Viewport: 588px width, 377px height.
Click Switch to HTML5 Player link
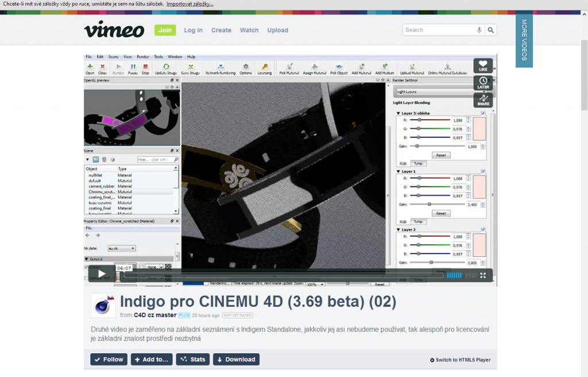pyautogui.click(x=460, y=360)
